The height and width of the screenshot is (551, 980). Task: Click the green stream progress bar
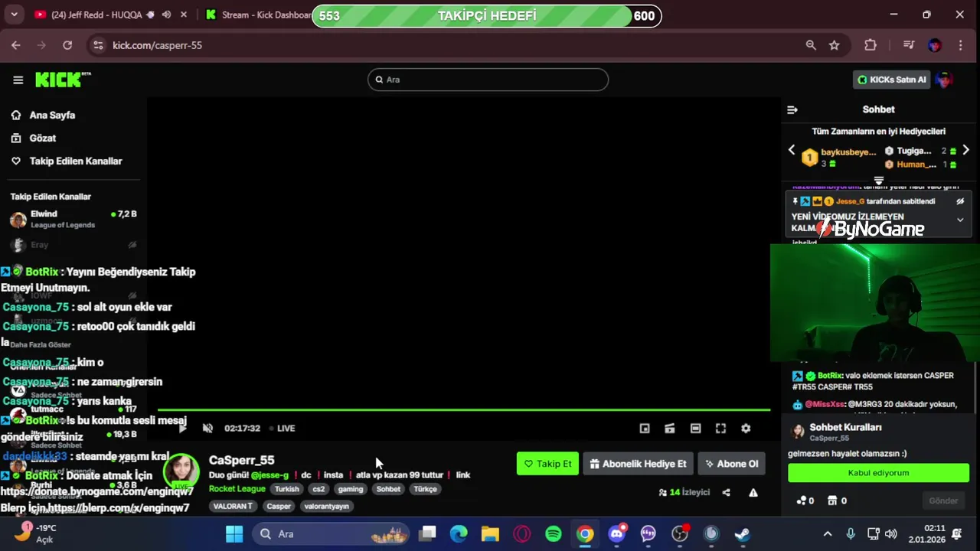point(464,410)
